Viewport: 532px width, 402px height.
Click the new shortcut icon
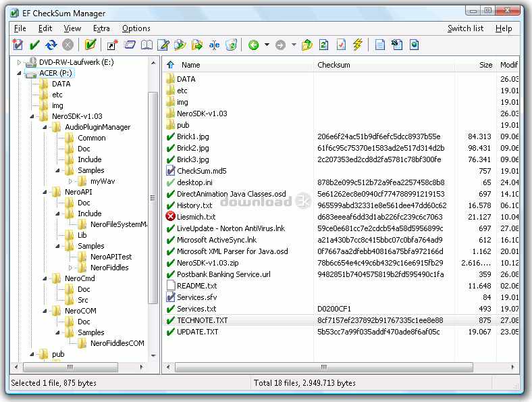click(112, 45)
